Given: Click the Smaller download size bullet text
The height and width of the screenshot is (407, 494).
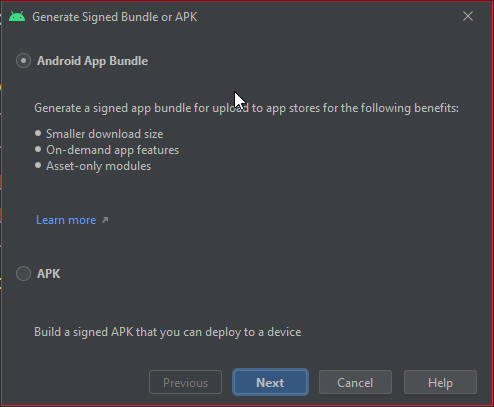Looking at the screenshot, I should [x=105, y=134].
